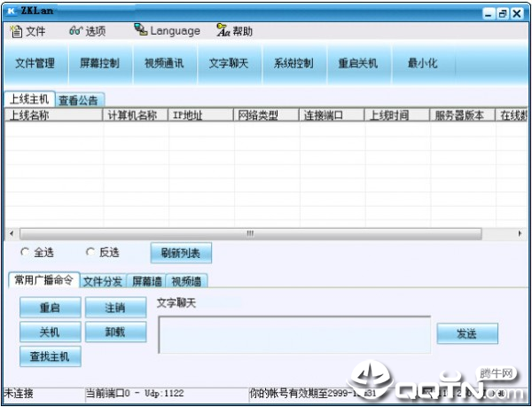The width and height of the screenshot is (532, 407).
Task: Click the 你的帐号有效期至 status text
Action: coord(312,394)
